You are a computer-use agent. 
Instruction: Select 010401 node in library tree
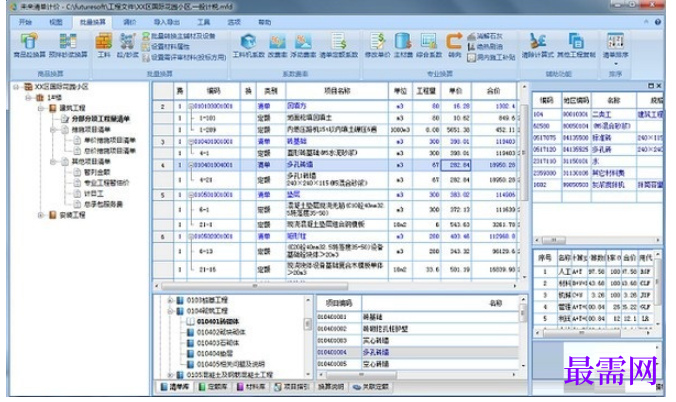click(218, 321)
